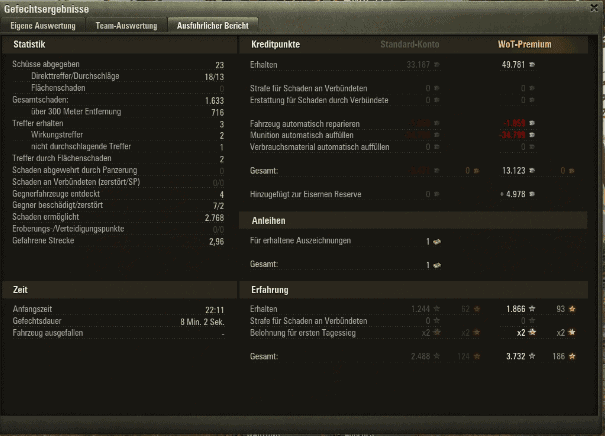
Task: Click the Standard-Konto column header
Action: [x=410, y=44]
